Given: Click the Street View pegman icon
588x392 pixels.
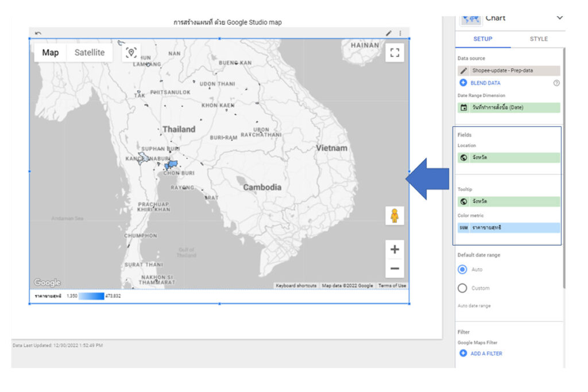Looking at the screenshot, I should [x=394, y=216].
